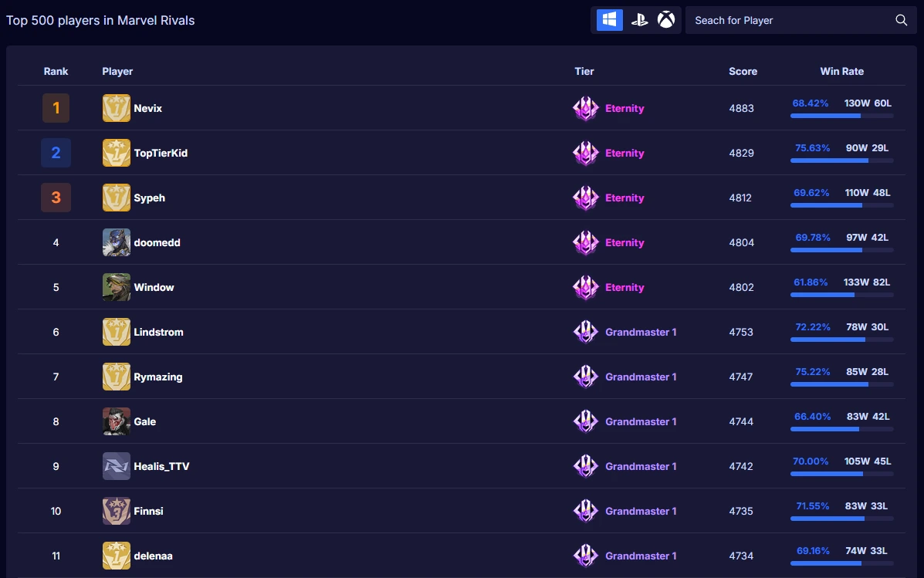Click Sypeh's avatar thumbnail
This screenshot has height=578, width=924.
pos(116,198)
